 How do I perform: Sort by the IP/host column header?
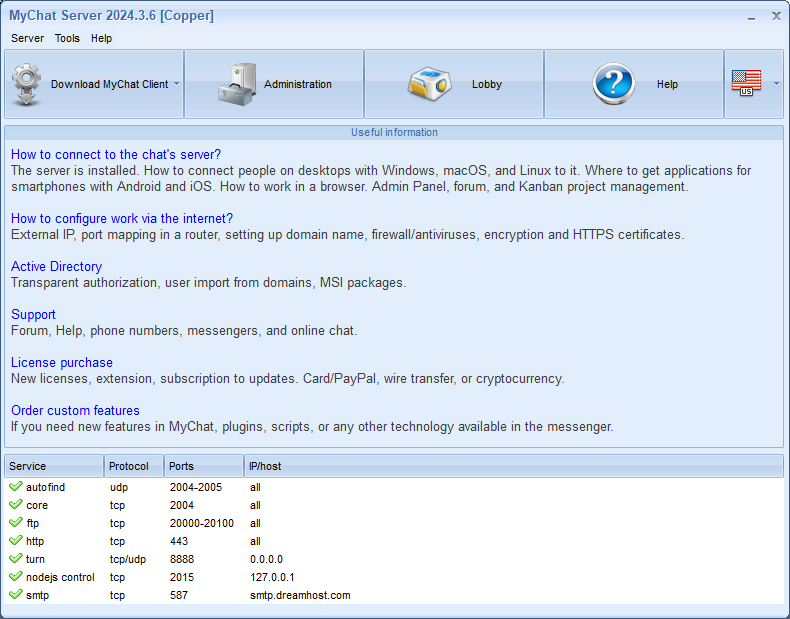(x=513, y=466)
